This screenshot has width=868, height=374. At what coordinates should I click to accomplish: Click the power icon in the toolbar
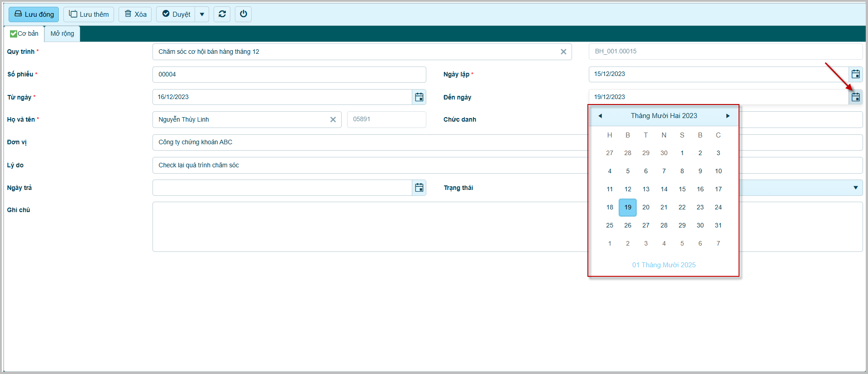[x=243, y=14]
